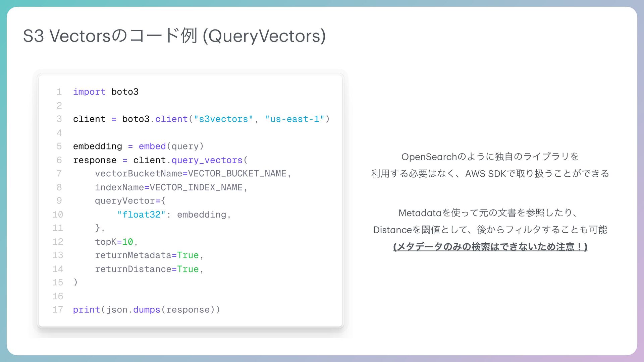Screen dimensions: 644x362
Task: Click 'dumps' method on the last code line
Action: [x=147, y=310]
